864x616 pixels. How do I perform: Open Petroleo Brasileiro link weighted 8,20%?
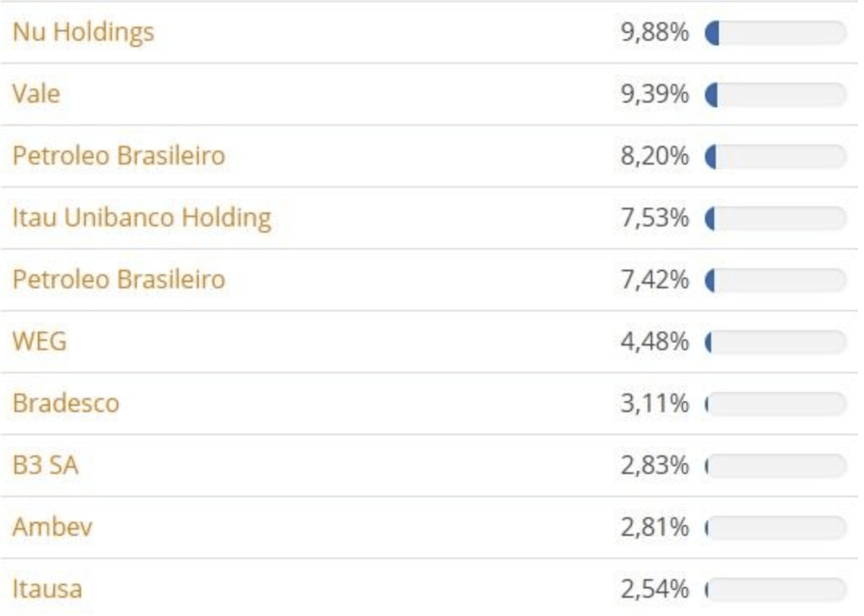coord(118,156)
